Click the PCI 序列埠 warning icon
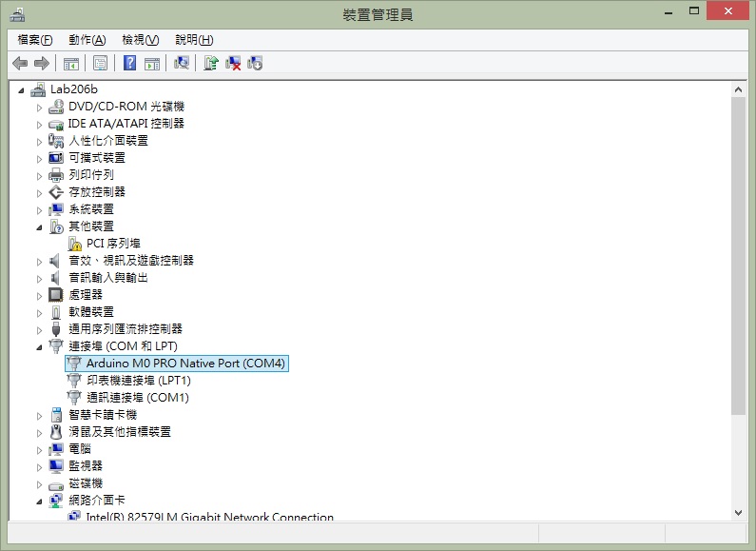Image resolution: width=756 pixels, height=551 pixels. point(74,244)
